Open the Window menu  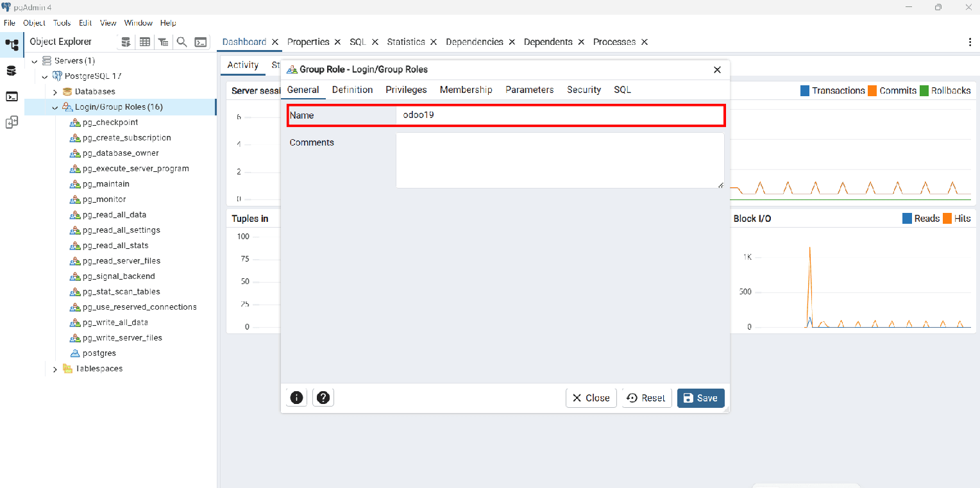pyautogui.click(x=138, y=22)
